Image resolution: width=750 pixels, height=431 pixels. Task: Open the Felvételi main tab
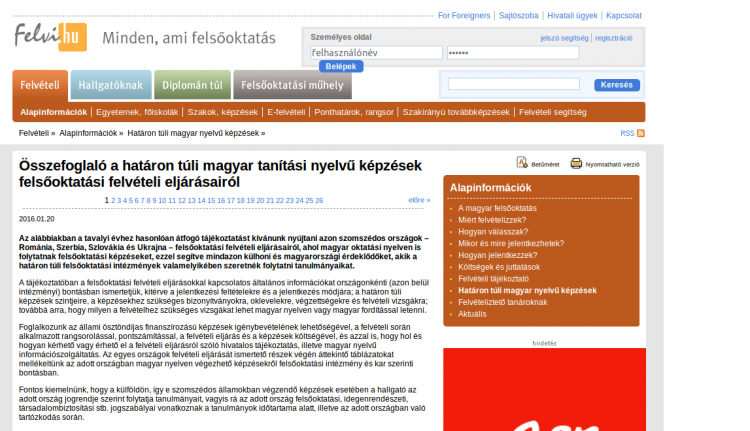coord(40,86)
